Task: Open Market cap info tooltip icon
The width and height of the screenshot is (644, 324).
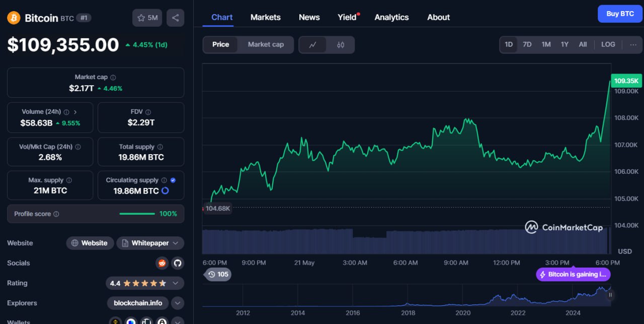Action: 113,77
